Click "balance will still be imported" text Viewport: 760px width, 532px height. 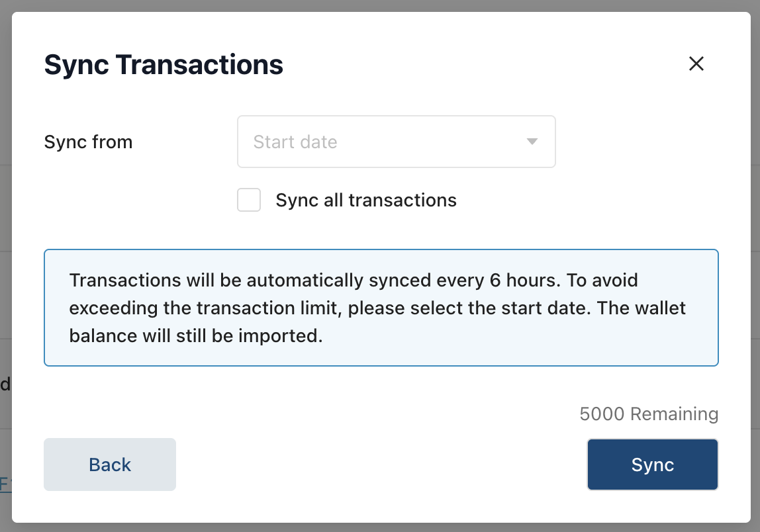click(x=195, y=336)
